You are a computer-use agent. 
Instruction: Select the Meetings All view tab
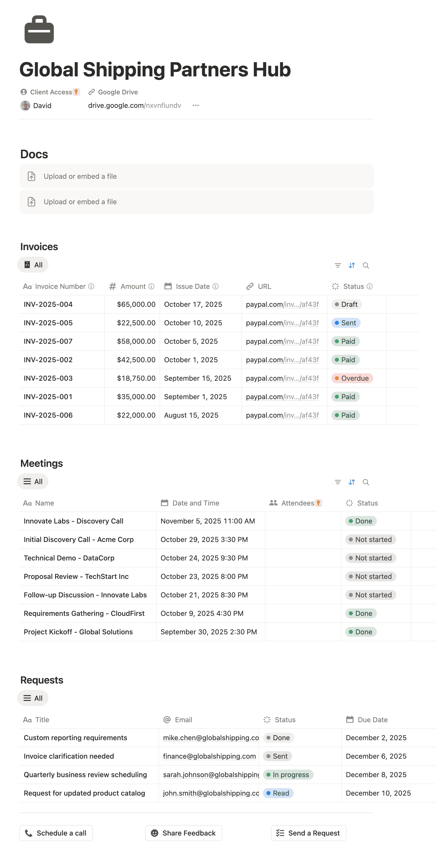coord(33,482)
